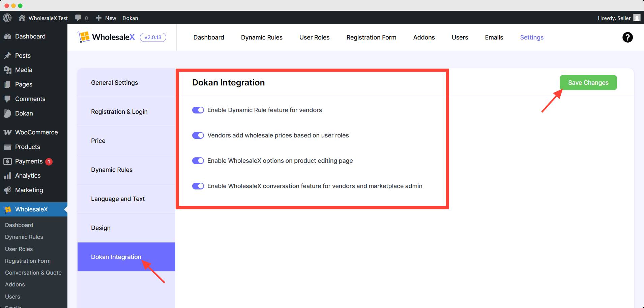The width and height of the screenshot is (644, 308).
Task: Open the Addons top tab
Action: point(424,37)
